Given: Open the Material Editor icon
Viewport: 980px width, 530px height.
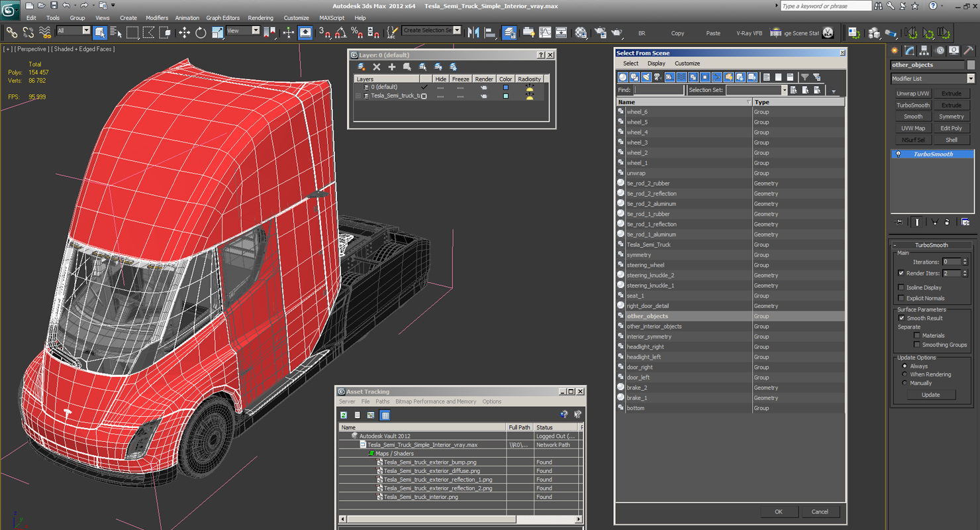Looking at the screenshot, I should click(x=581, y=32).
